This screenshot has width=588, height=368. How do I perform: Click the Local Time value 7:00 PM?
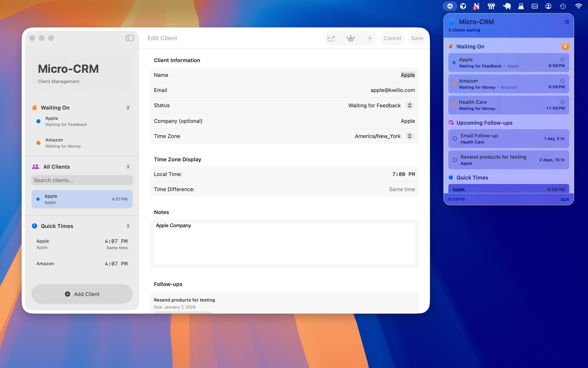point(403,174)
